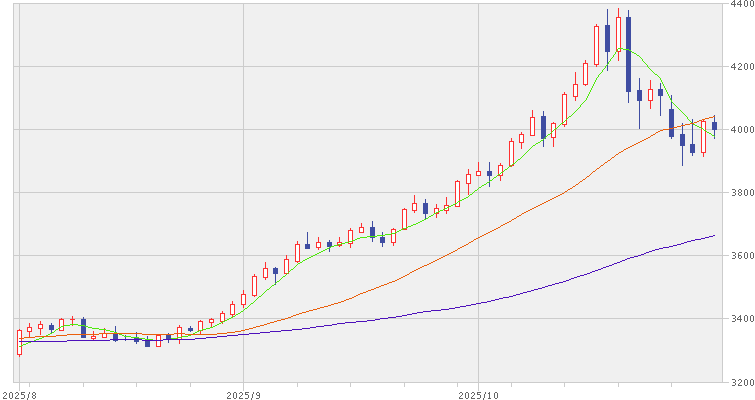755x400 pixels.
Task: Click the 3800 y-axis label
Action: coord(740,192)
